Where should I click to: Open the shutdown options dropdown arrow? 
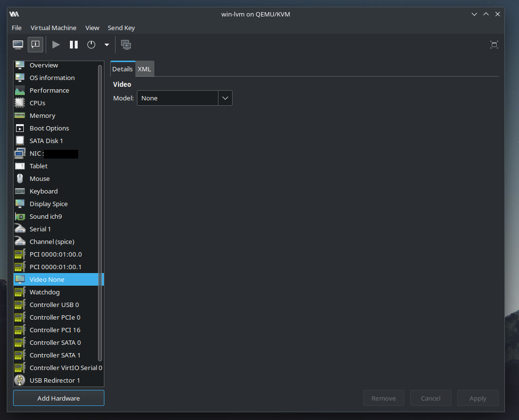click(107, 45)
